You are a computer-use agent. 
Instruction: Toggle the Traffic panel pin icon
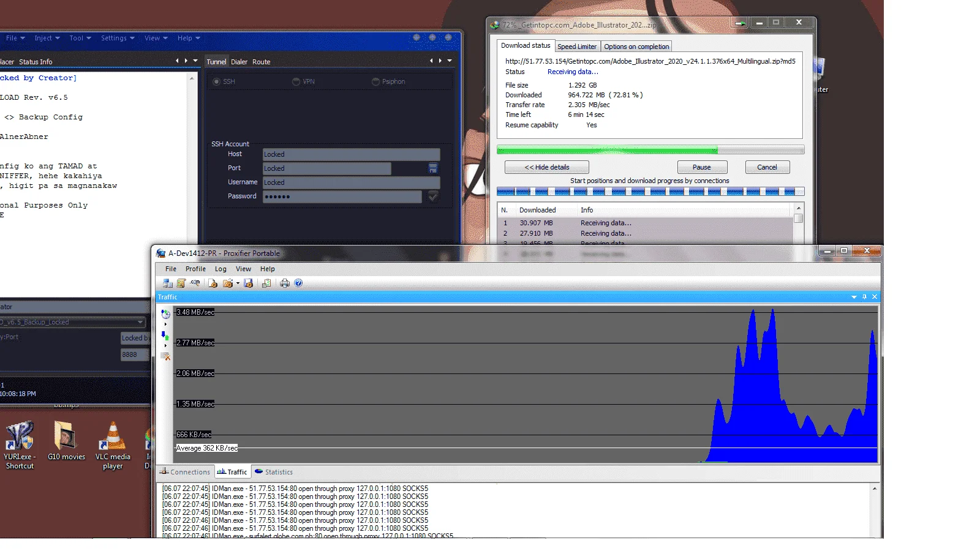[x=864, y=297]
